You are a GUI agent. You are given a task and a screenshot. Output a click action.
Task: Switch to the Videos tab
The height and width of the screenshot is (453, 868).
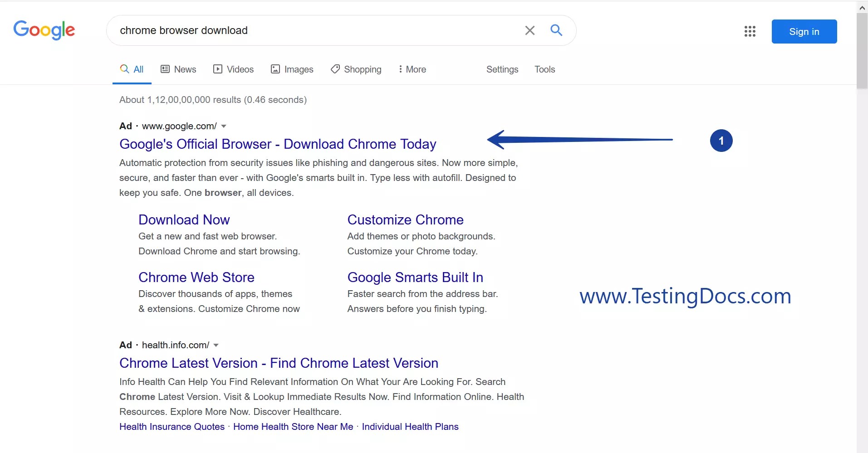point(233,69)
